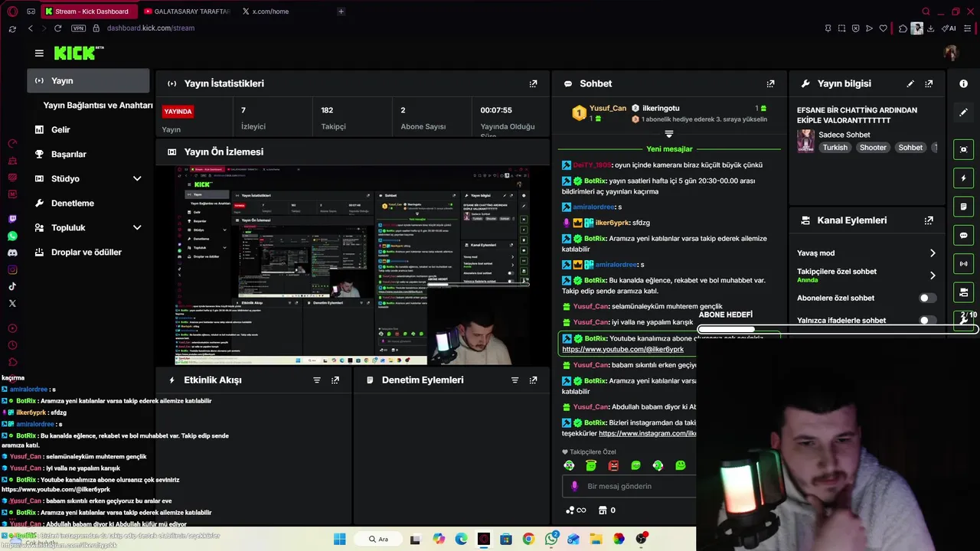Open the hamburger menu next to KICK logo
Image resolution: width=980 pixels, height=551 pixels.
(39, 53)
